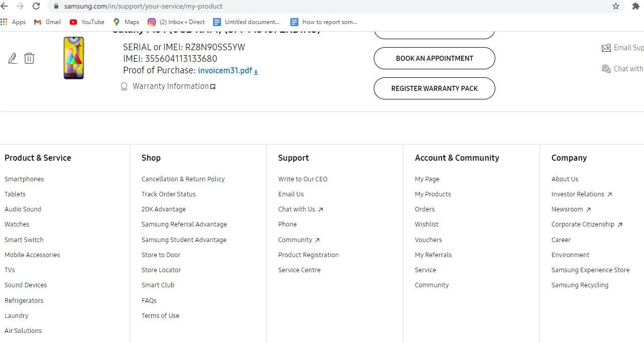Click the warranty ribbon badge icon
644x343 pixels.
(x=124, y=87)
